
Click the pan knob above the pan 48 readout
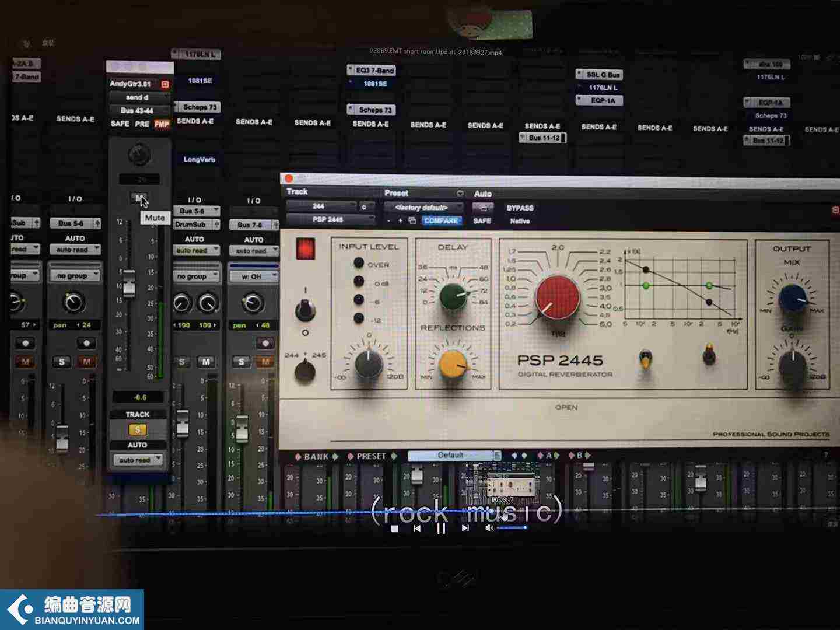(x=252, y=302)
